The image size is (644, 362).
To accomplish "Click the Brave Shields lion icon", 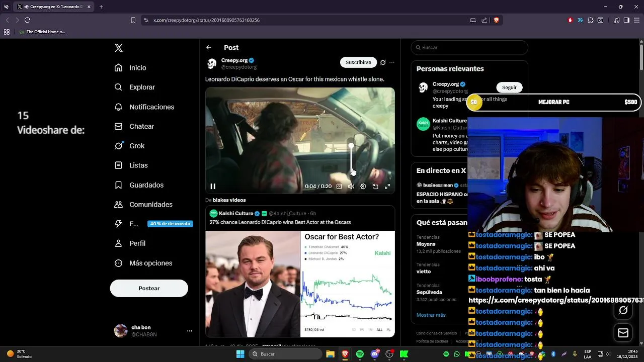I will pos(496,20).
